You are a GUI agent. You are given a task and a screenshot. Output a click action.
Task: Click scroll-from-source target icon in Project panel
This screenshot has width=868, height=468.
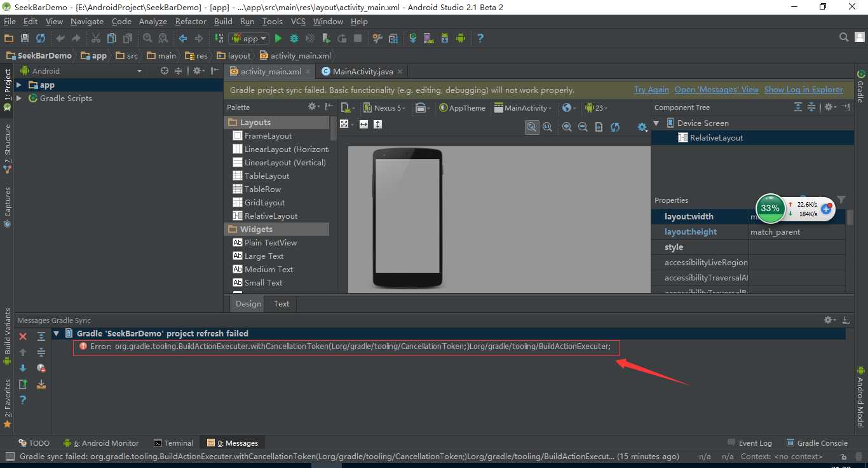pos(165,71)
